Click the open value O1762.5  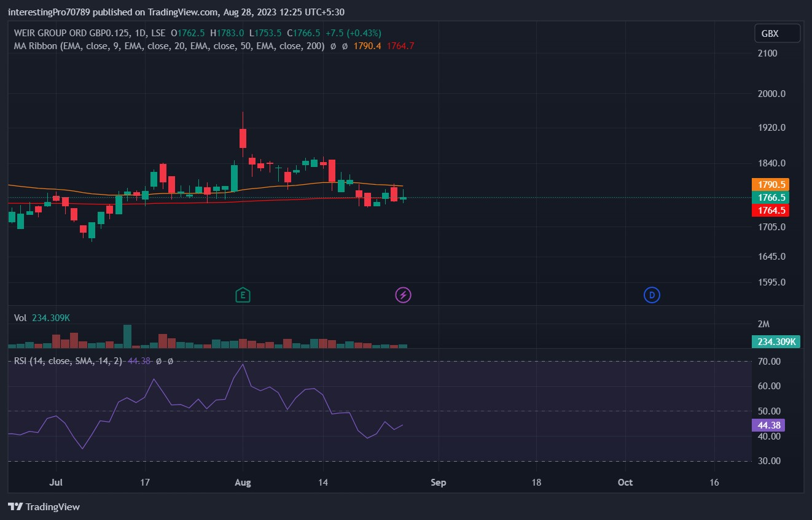point(188,33)
